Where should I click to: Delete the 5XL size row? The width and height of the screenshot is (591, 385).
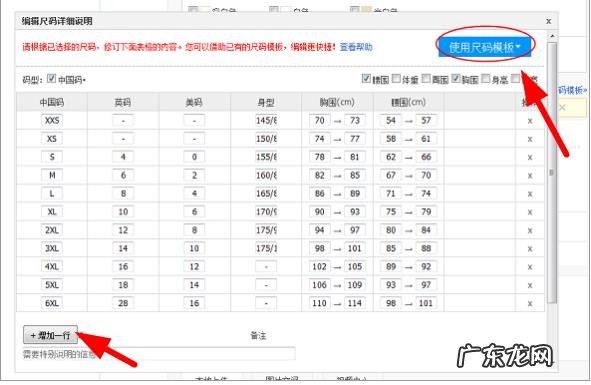[x=530, y=285]
